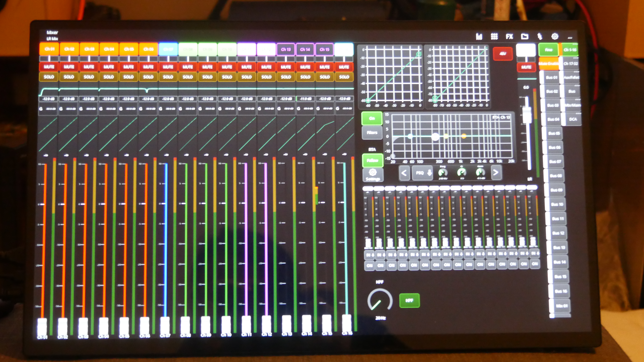
Task: Open the mixer Settings gear
Action: 555,36
